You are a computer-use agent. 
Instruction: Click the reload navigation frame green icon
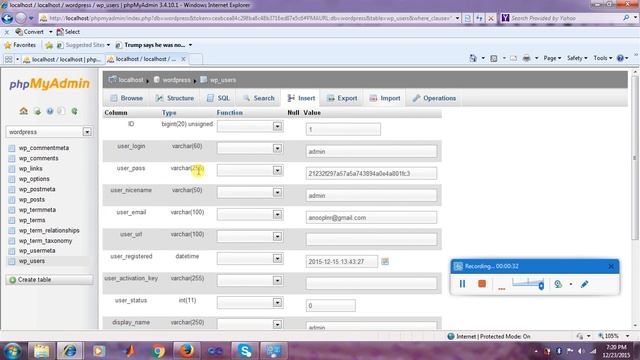tap(74, 111)
